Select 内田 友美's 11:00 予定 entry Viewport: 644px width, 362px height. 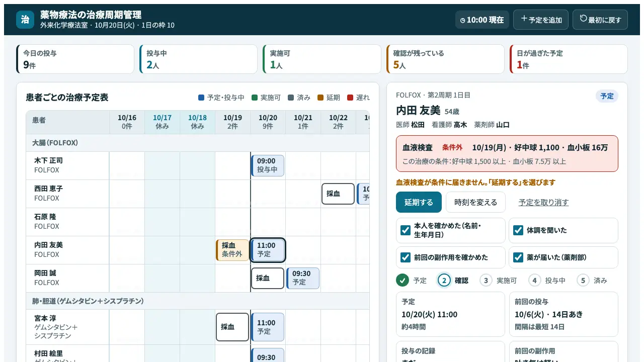click(x=268, y=250)
